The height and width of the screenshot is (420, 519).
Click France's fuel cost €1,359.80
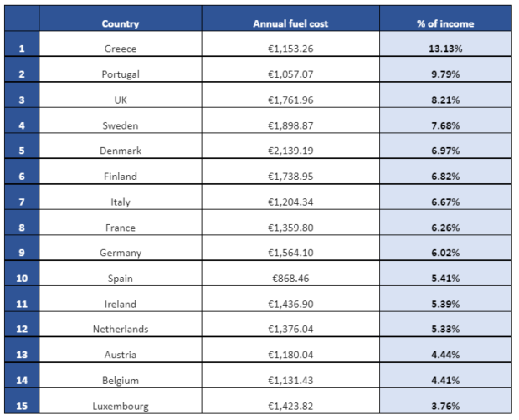tap(290, 223)
